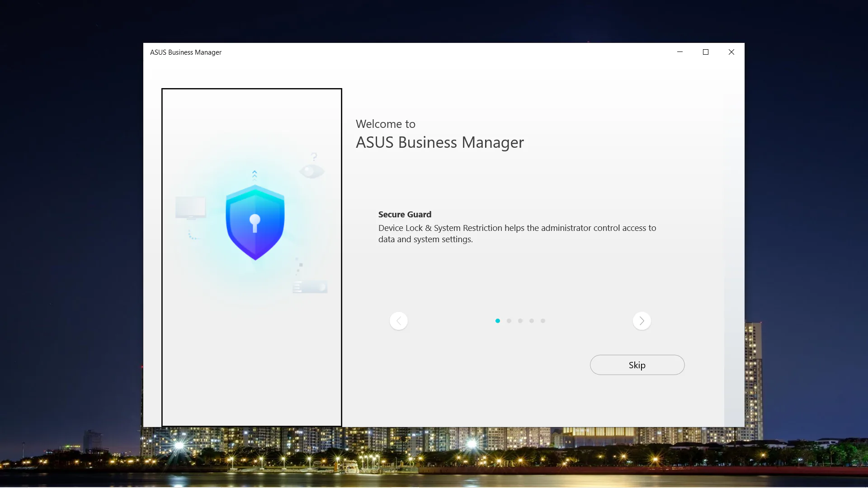
Task: Click the Device Lock description text
Action: (517, 234)
